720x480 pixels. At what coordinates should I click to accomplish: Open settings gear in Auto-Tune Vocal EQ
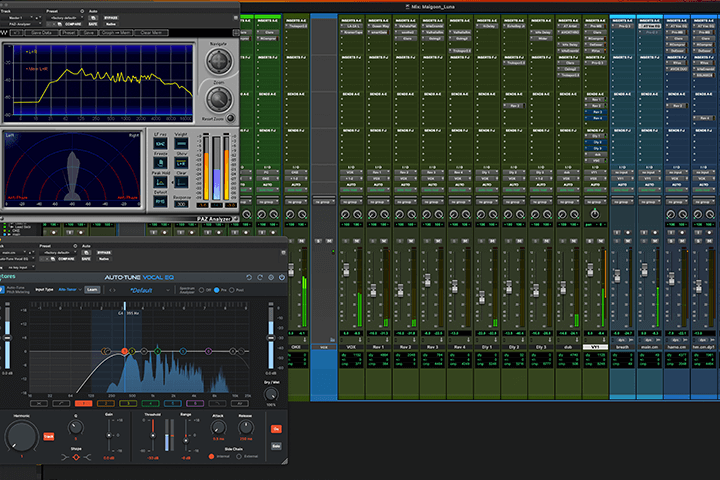271,277
